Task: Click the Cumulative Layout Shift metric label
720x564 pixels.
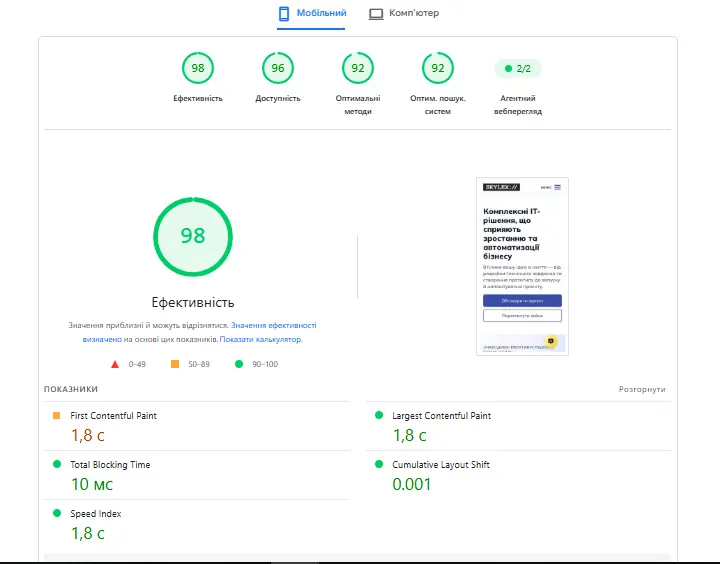Action: (441, 465)
